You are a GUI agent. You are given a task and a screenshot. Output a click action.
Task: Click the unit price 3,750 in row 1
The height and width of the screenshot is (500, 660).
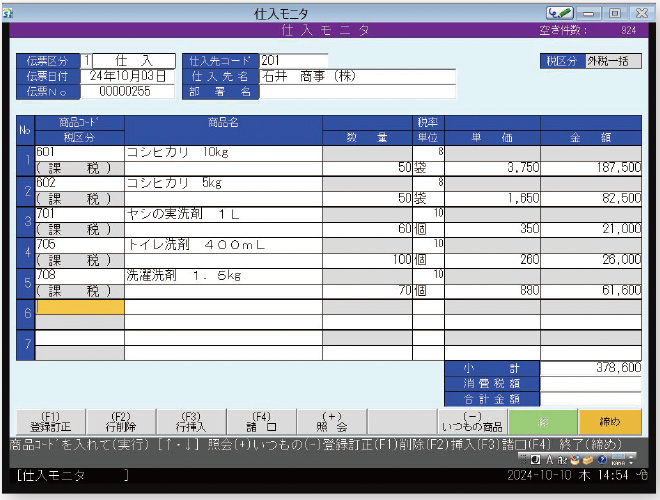[492, 168]
